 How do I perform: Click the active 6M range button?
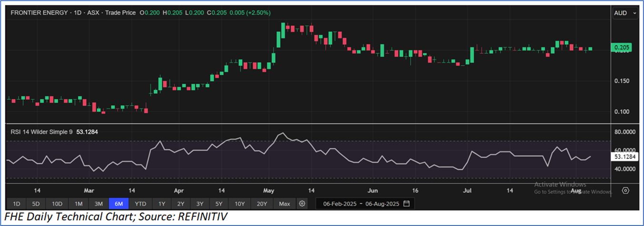119,204
